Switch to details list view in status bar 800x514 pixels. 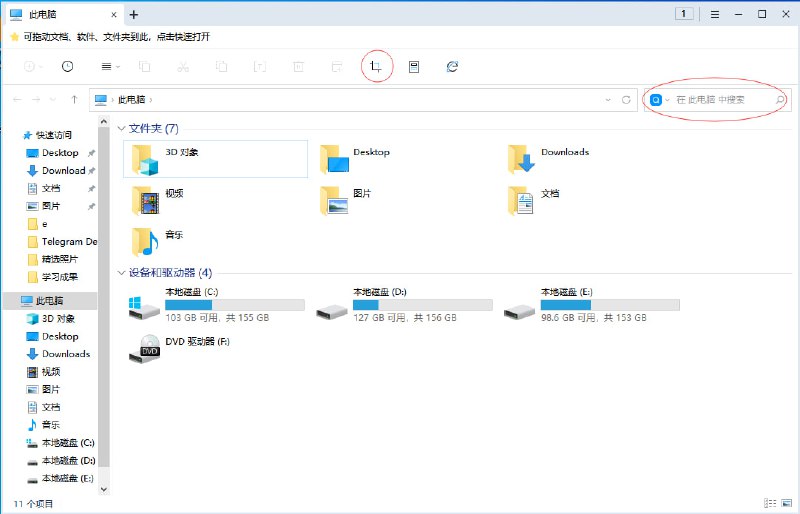769,503
